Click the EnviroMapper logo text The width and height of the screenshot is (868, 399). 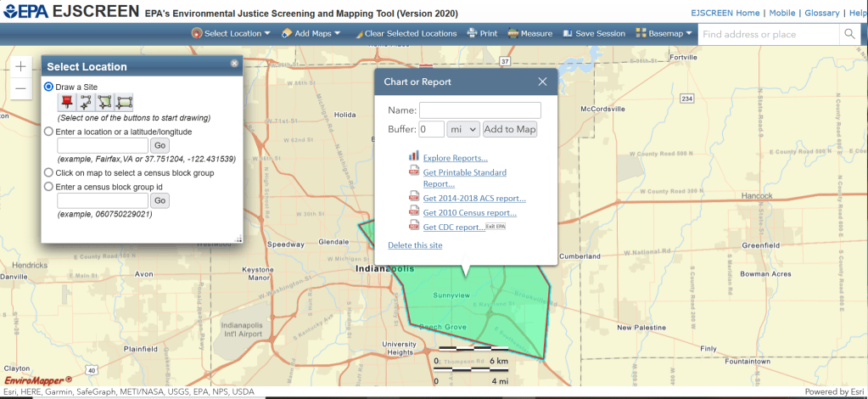pyautogui.click(x=39, y=380)
